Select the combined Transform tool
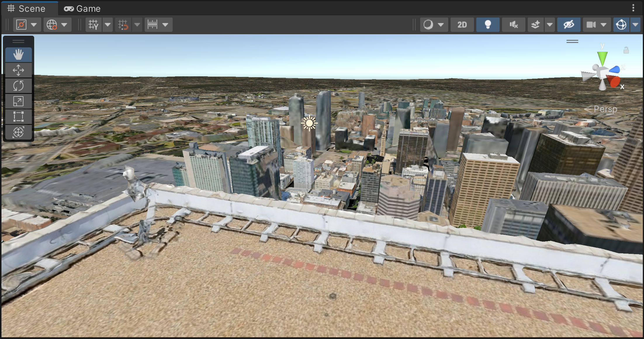The width and height of the screenshot is (644, 339). pyautogui.click(x=18, y=132)
